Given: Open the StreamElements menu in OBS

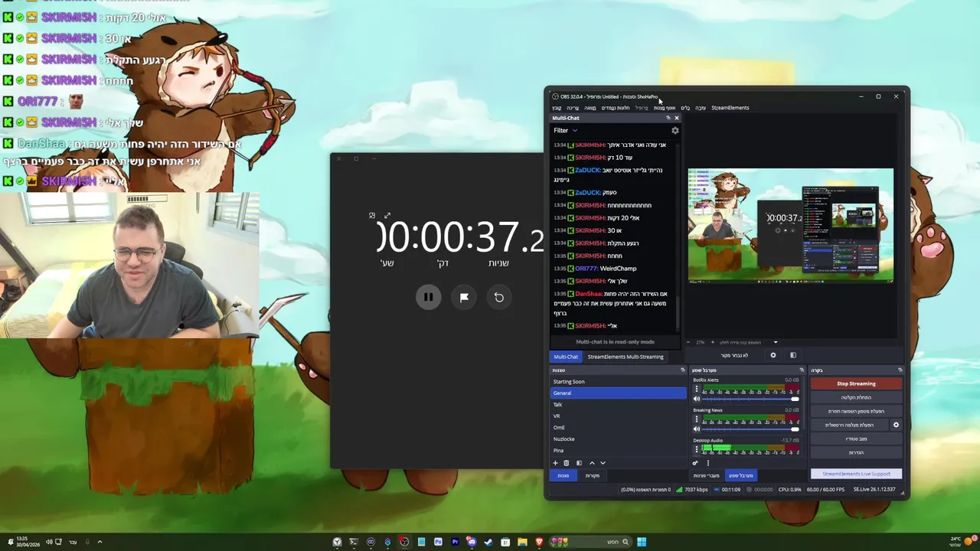Looking at the screenshot, I should click(x=730, y=108).
